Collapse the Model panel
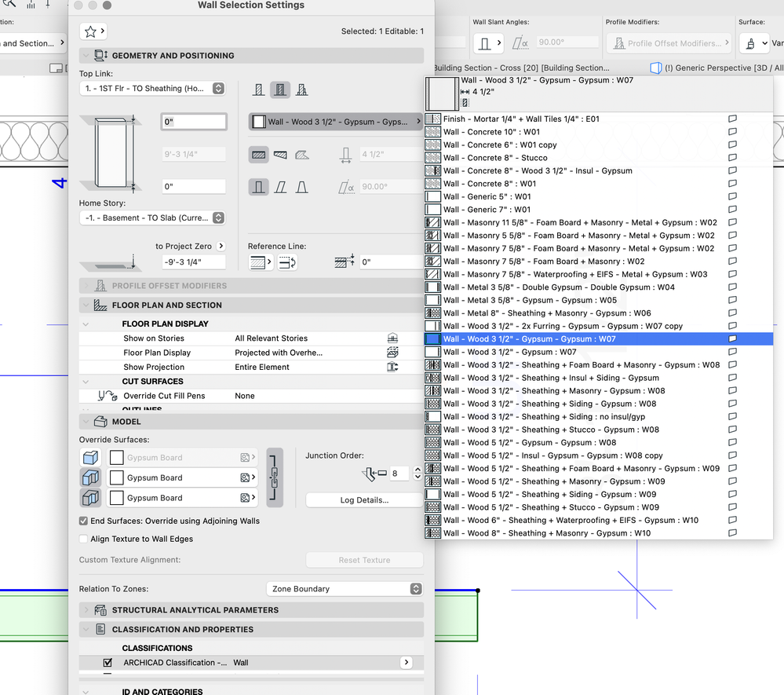Viewport: 784px width, 695px height. (x=86, y=422)
